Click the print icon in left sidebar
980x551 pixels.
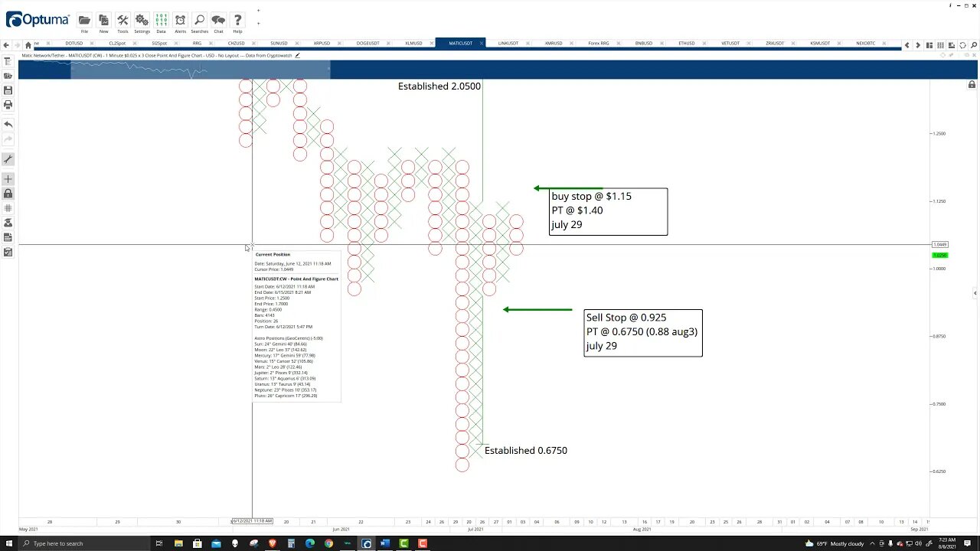[x=8, y=104]
